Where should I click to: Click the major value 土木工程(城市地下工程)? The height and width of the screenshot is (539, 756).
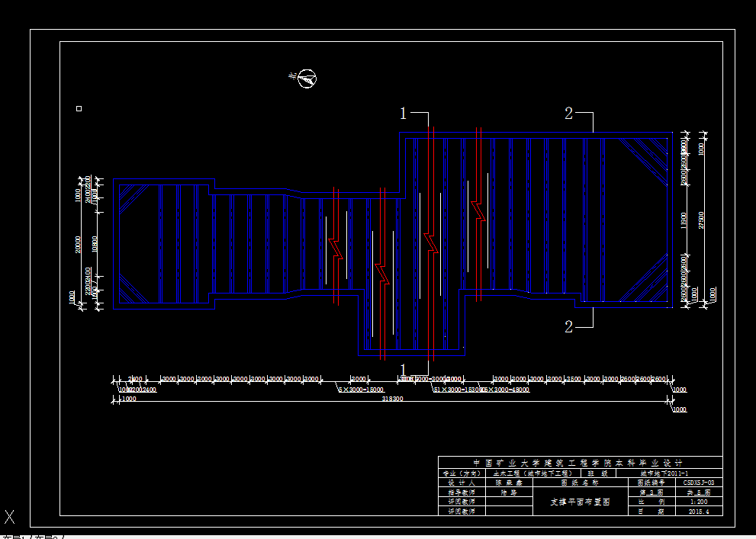(533, 473)
